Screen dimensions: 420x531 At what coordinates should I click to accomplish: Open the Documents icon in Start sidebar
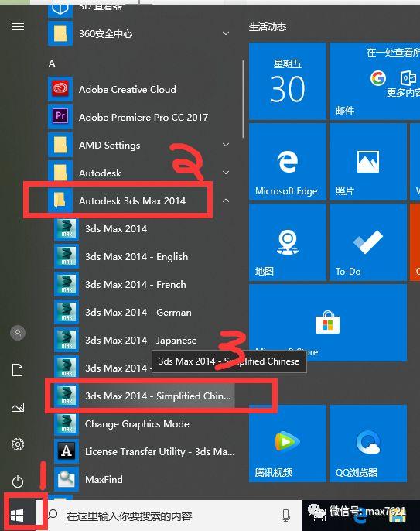click(x=18, y=370)
